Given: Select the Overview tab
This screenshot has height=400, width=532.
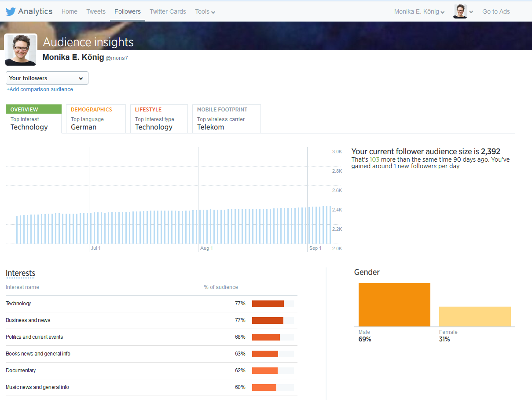Looking at the screenshot, I should click(x=33, y=119).
